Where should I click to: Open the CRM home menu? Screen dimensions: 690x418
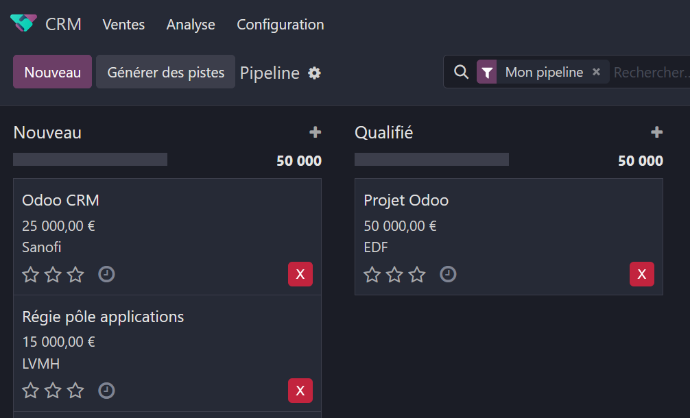[63, 25]
